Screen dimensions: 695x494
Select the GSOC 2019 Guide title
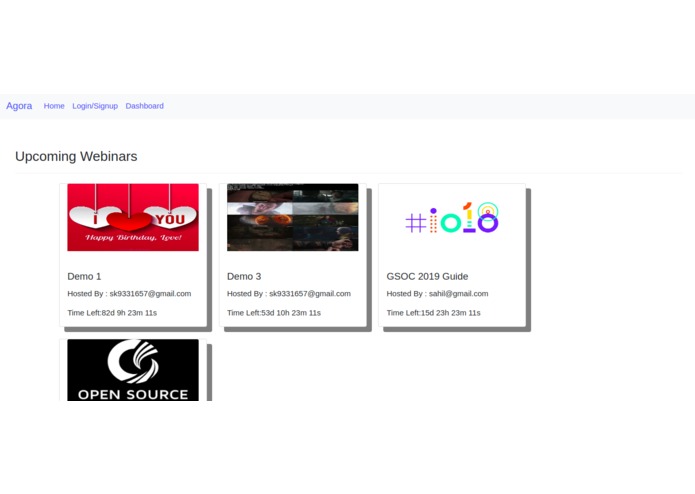pyautogui.click(x=427, y=276)
